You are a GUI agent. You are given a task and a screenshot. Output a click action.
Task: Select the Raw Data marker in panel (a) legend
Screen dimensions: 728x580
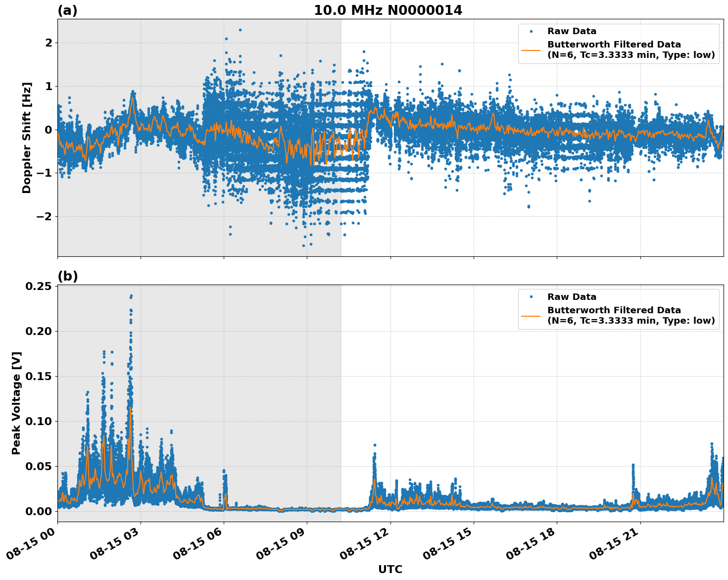pos(531,31)
